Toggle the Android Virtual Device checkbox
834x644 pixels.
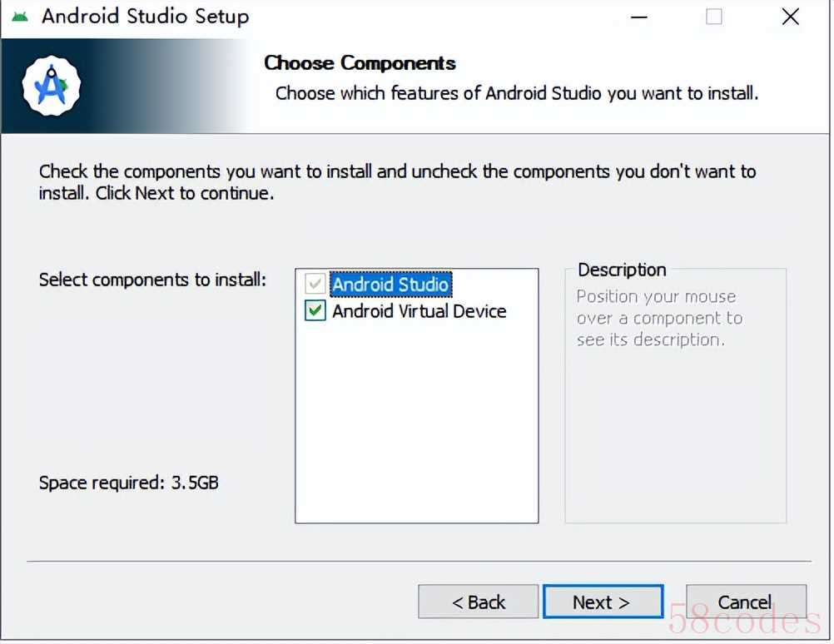pos(315,310)
